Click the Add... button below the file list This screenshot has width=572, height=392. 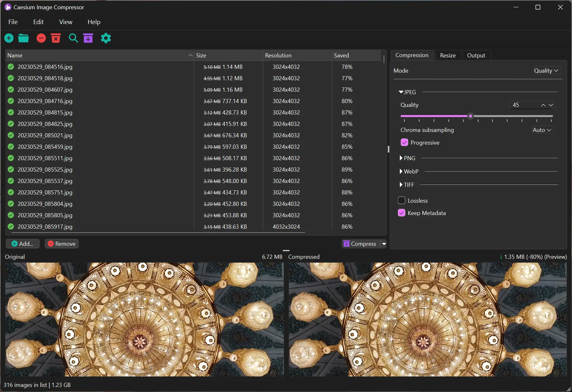click(x=22, y=244)
